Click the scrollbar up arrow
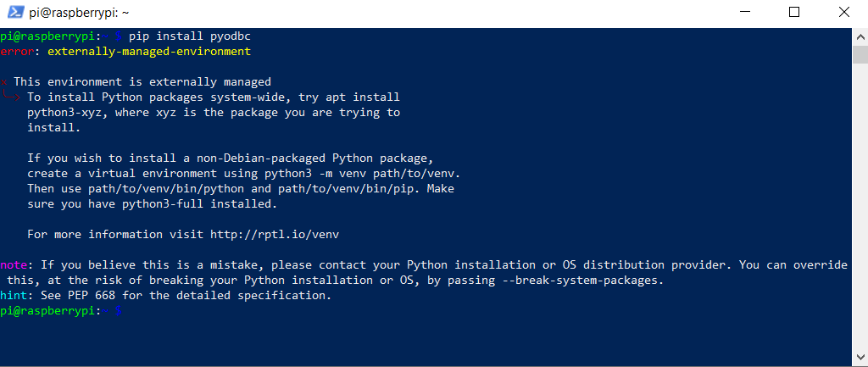The height and width of the screenshot is (367, 868). [x=860, y=35]
